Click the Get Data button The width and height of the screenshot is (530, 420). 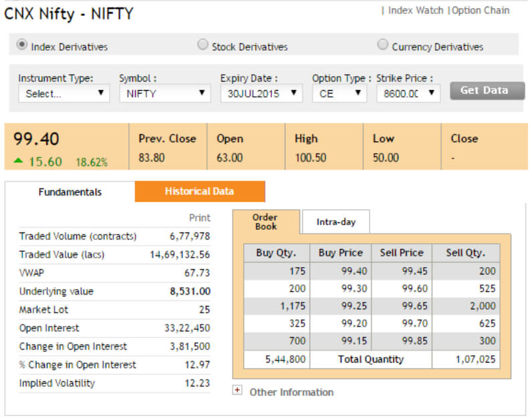point(487,91)
